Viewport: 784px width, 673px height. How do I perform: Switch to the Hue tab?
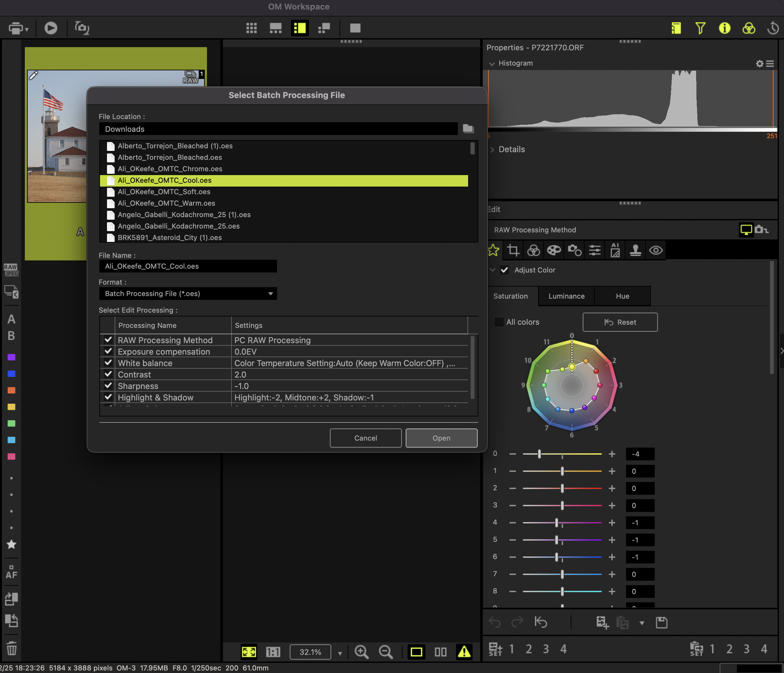(x=623, y=296)
